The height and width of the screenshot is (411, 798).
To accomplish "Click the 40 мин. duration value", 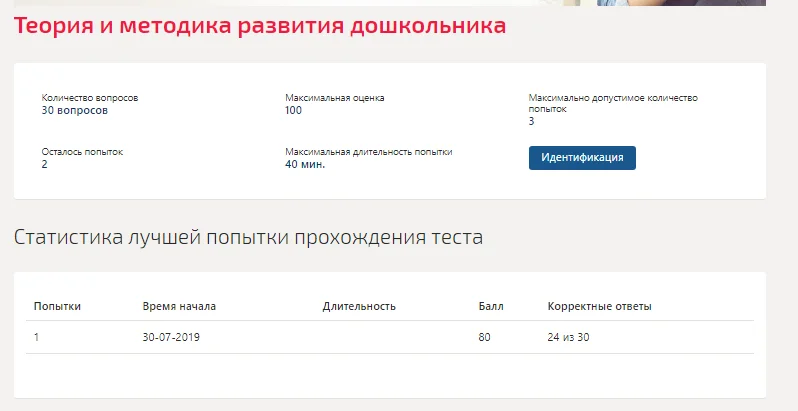I will click(305, 164).
